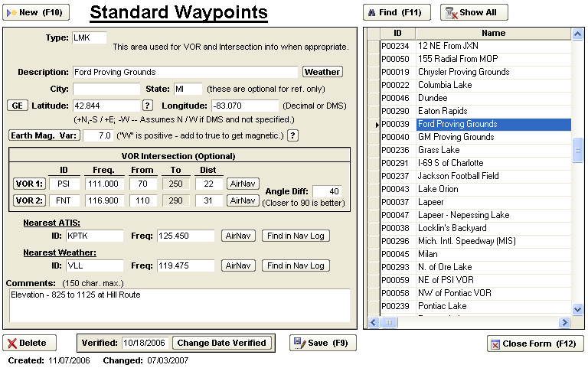Screen dimensions: 588x368
Task: Click the Comments text box
Action: pos(180,305)
